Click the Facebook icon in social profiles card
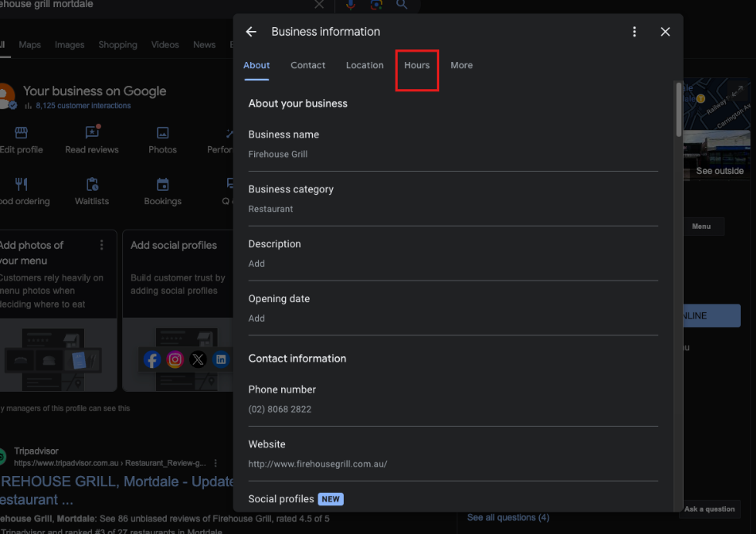756x534 pixels. tap(152, 359)
